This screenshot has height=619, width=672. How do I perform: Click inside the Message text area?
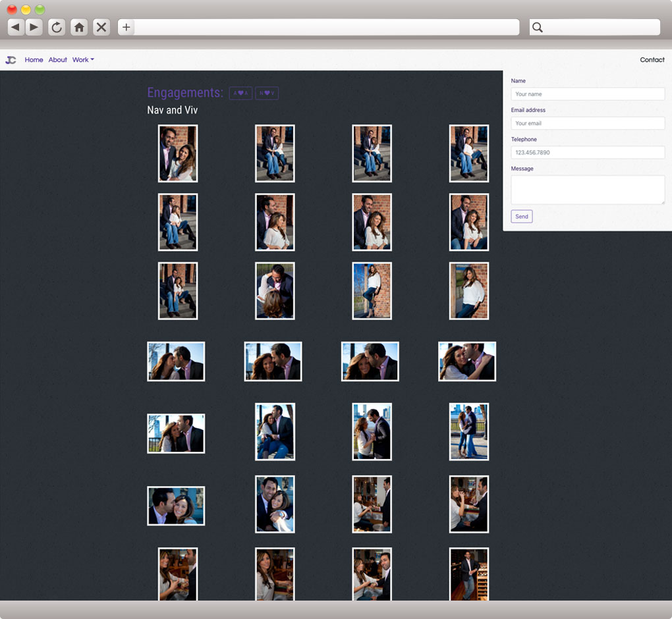tap(587, 190)
